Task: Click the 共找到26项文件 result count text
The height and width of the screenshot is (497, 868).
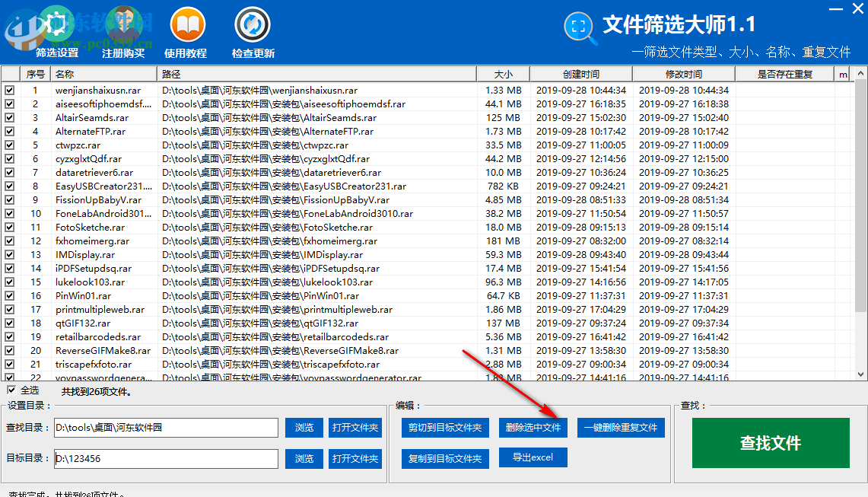Action: click(x=97, y=392)
